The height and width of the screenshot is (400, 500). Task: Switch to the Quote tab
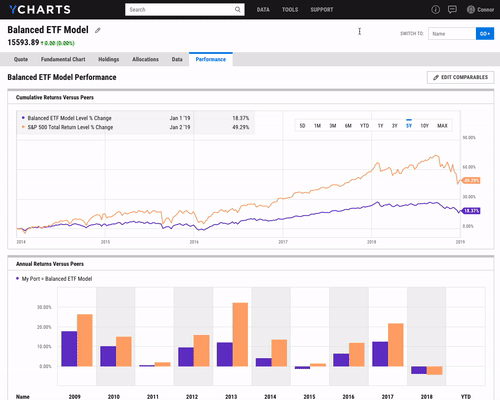pos(21,59)
